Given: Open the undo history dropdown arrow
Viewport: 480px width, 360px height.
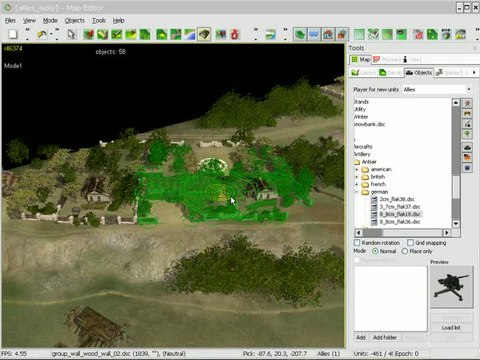Looking at the screenshot, I should [x=51, y=34].
